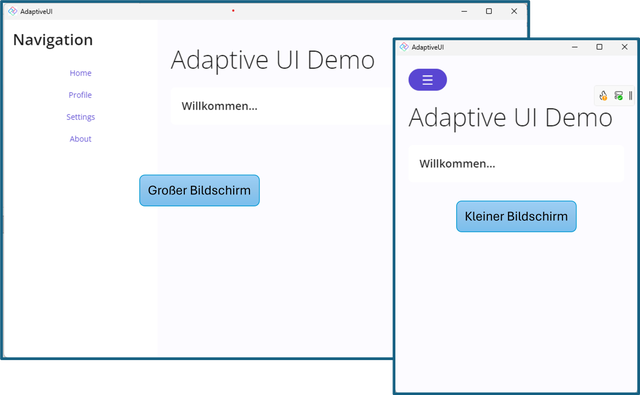Go to the Profile navigation link
This screenshot has width=640, height=395.
[80, 95]
